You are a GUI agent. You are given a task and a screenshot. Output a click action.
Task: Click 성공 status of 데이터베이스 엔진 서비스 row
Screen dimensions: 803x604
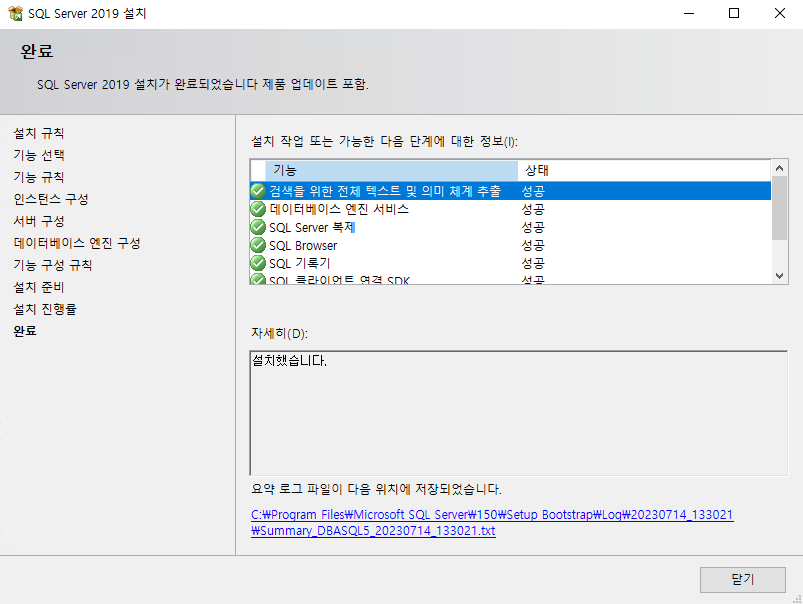[533, 209]
